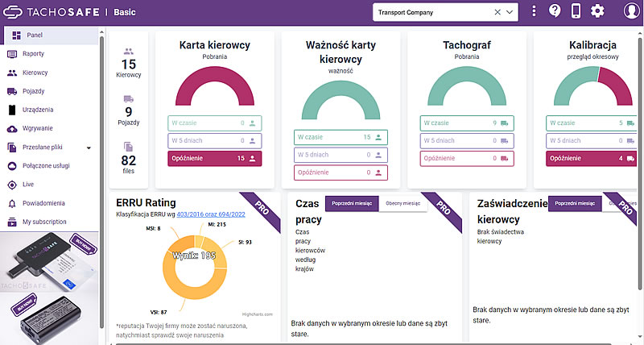This screenshot has height=345, width=644.
Task: Open Live location icon in sidebar
Action: 12,185
